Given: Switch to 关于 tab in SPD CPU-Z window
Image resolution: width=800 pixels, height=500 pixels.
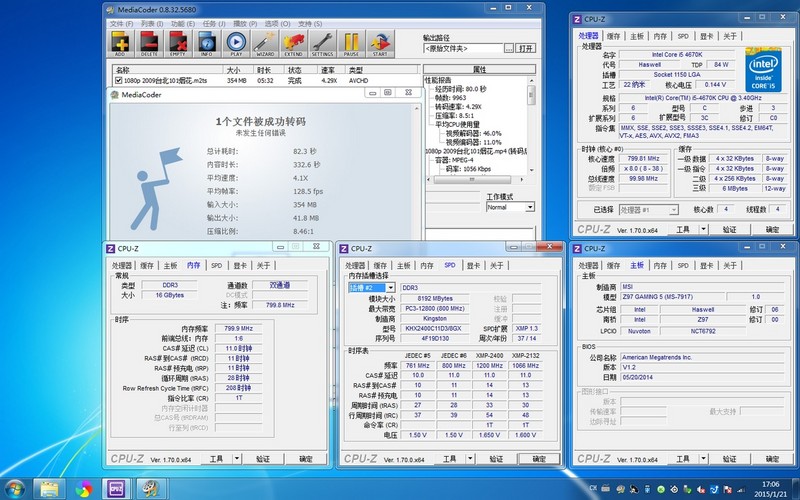Looking at the screenshot, I should click(496, 265).
